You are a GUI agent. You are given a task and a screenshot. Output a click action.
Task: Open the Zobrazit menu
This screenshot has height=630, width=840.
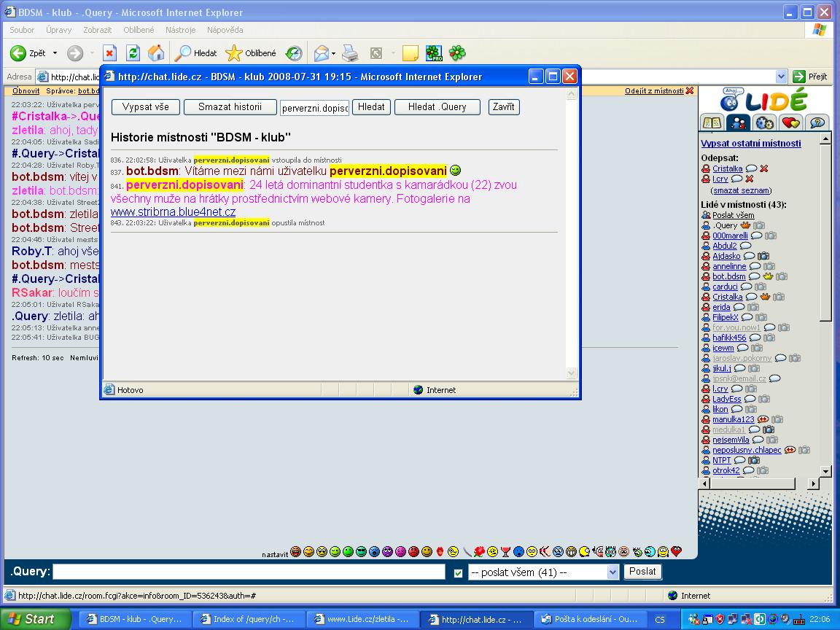point(98,30)
